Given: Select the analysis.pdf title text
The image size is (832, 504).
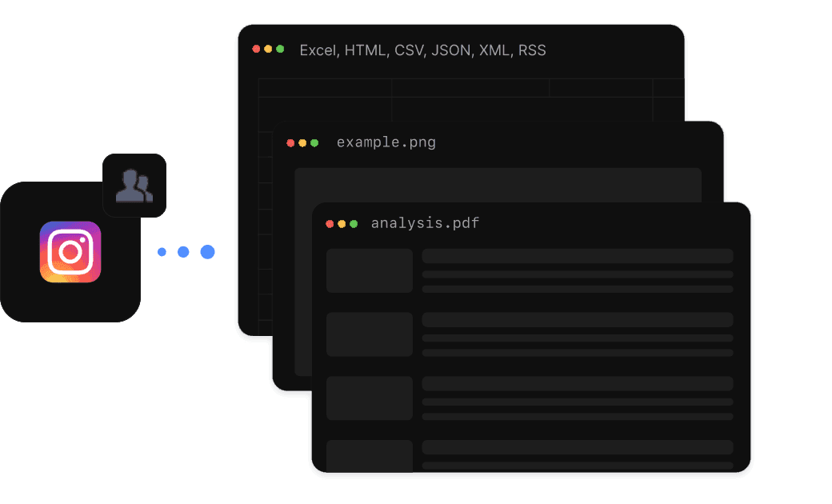Looking at the screenshot, I should point(425,223).
